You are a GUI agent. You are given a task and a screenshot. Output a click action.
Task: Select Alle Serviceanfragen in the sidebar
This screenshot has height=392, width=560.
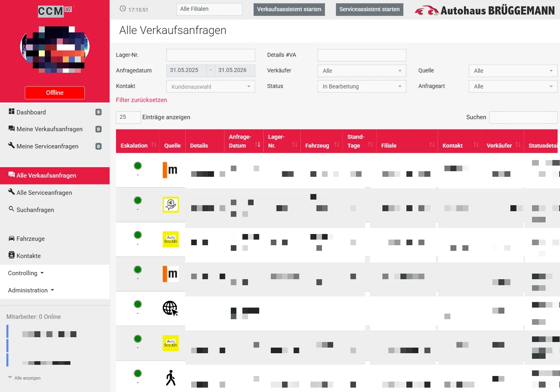coord(55,192)
